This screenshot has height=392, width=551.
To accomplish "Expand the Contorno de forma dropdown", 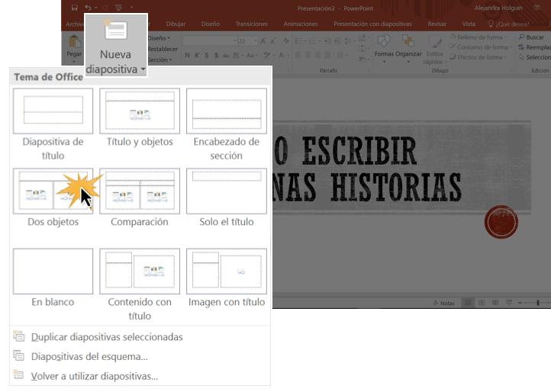I will coord(482,47).
